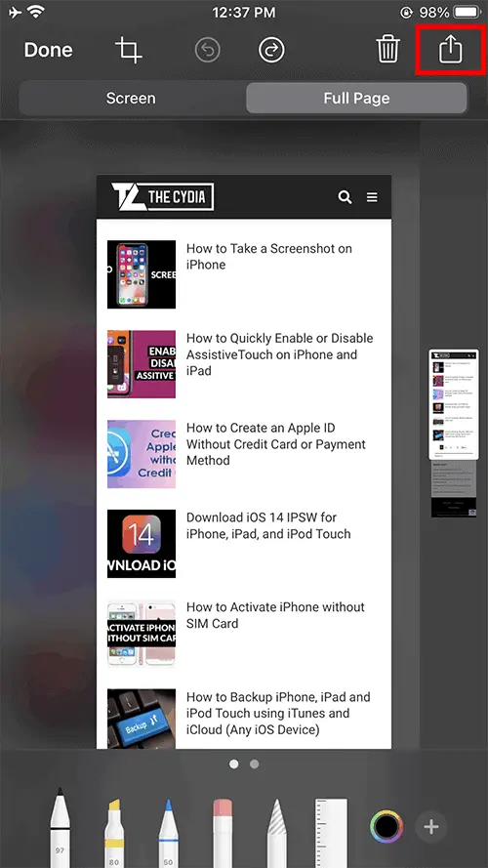Select the yellow Highlighter tool
This screenshot has height=868, width=488.
click(x=114, y=833)
